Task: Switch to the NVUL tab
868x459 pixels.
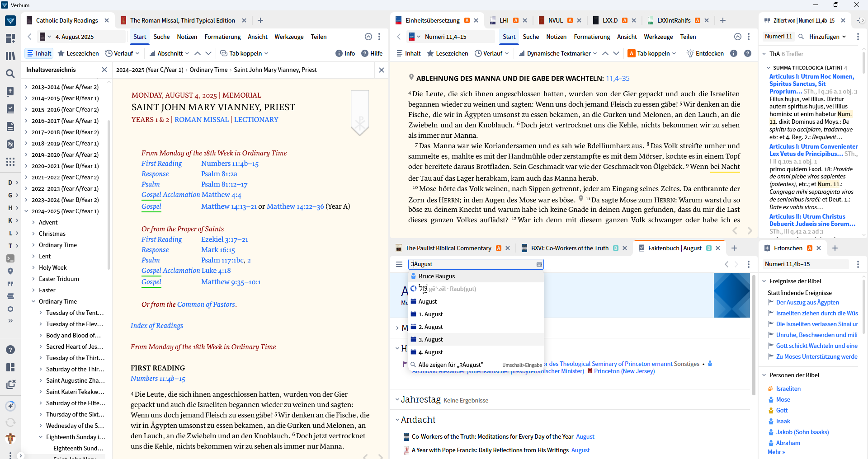Action: tap(555, 20)
